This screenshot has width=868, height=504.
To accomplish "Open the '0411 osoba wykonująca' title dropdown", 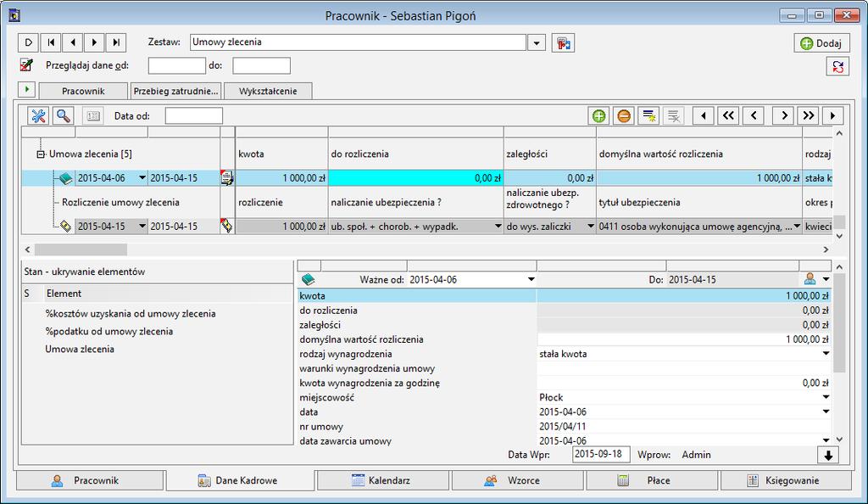I will pos(797,226).
